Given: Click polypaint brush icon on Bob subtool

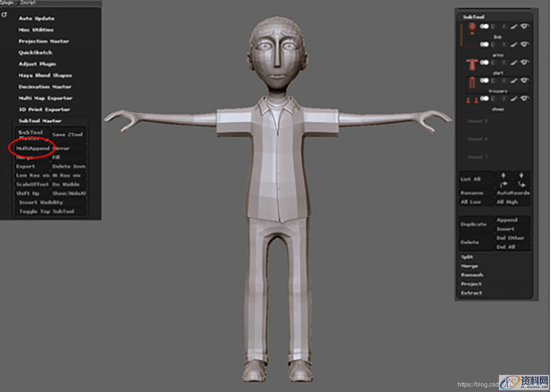Looking at the screenshot, I should 514,26.
